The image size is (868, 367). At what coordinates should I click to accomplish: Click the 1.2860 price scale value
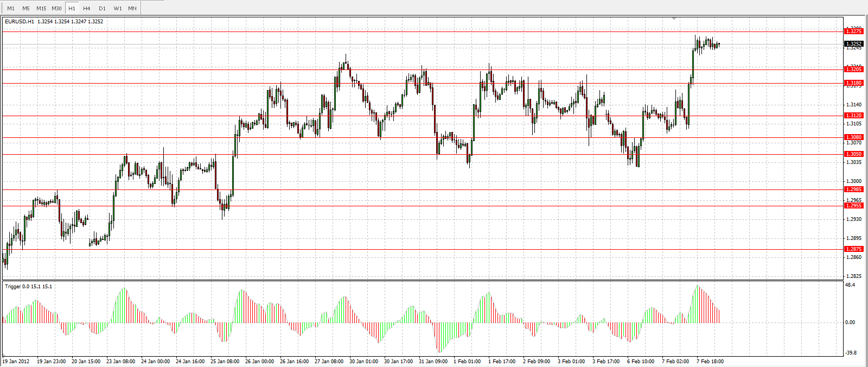click(x=854, y=257)
